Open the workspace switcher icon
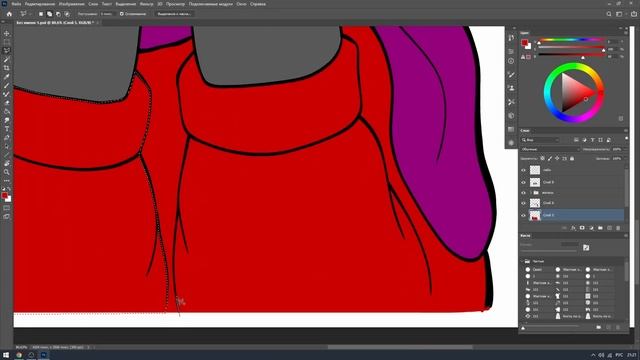 coord(620,14)
